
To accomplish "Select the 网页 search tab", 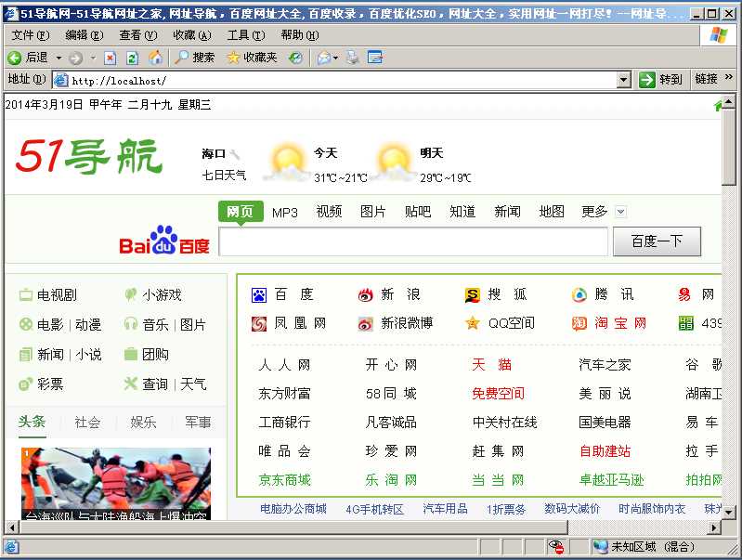I will pyautogui.click(x=241, y=211).
